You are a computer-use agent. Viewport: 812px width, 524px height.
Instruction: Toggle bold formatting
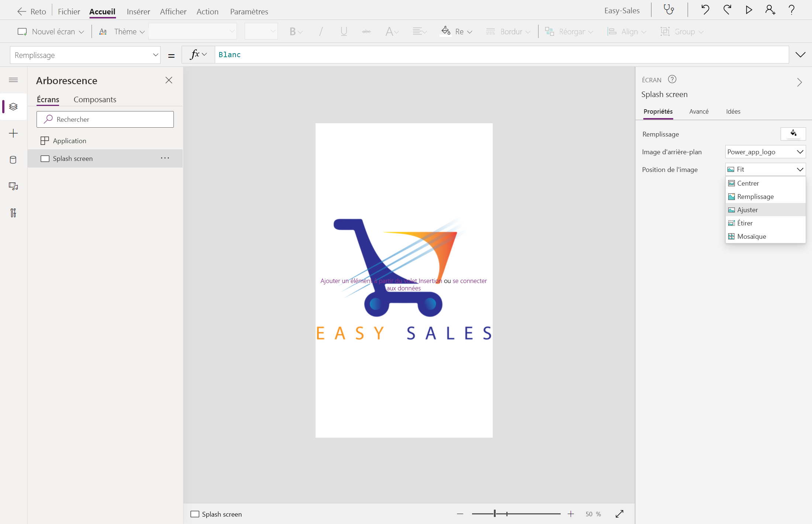tap(293, 31)
